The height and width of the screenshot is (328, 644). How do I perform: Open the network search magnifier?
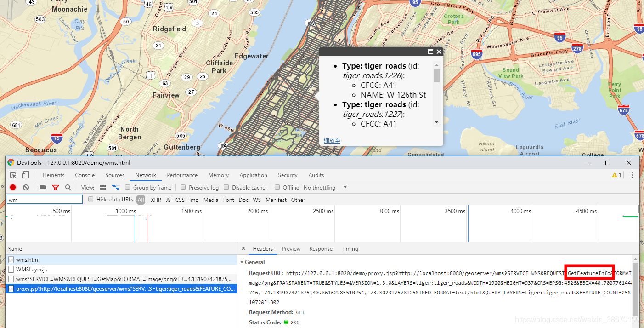[x=68, y=188]
